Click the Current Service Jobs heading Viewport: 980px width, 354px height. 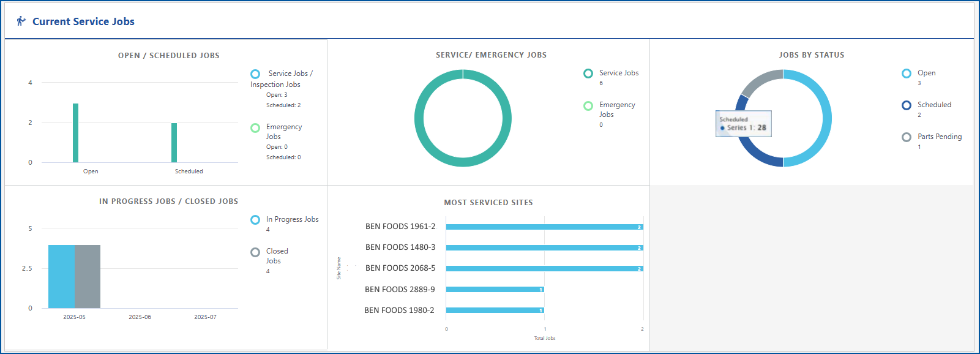coord(83,21)
